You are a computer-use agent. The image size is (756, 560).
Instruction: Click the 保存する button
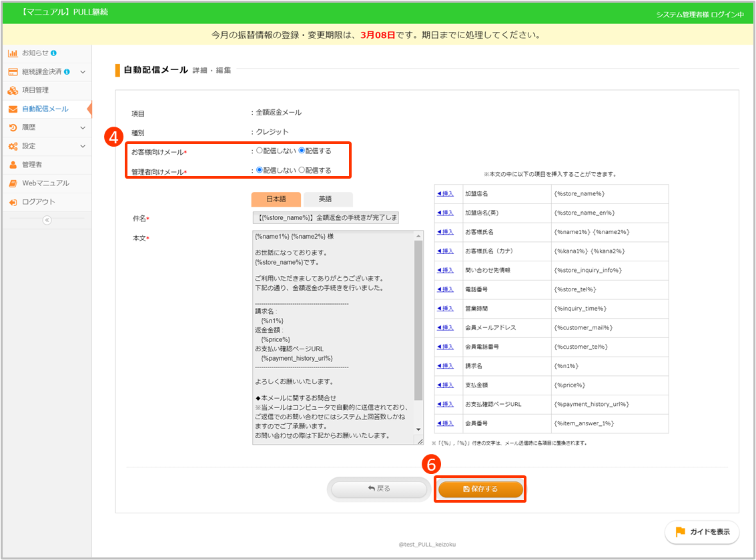click(x=480, y=489)
